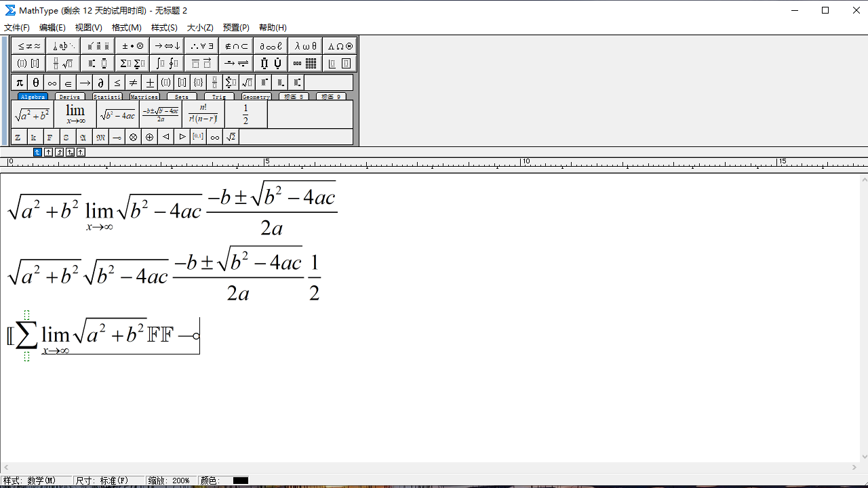Image resolution: width=868 pixels, height=488 pixels.
Task: Insert the square root template from the small bar
Action: [x=248, y=83]
